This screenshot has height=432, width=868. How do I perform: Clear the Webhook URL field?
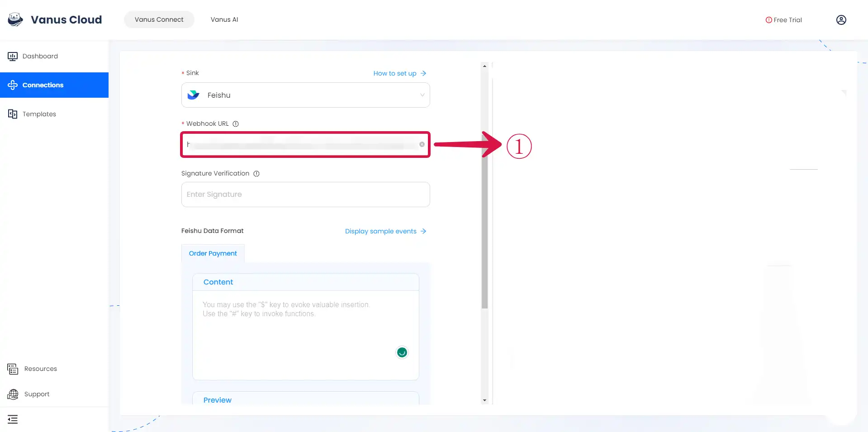coord(422,144)
